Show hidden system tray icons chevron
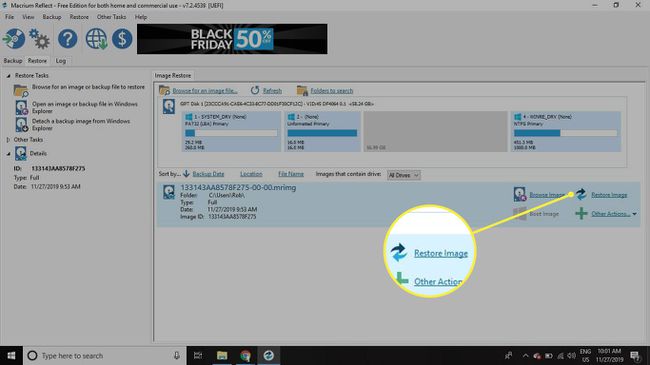Image resolution: width=650 pixels, height=365 pixels. pos(525,355)
